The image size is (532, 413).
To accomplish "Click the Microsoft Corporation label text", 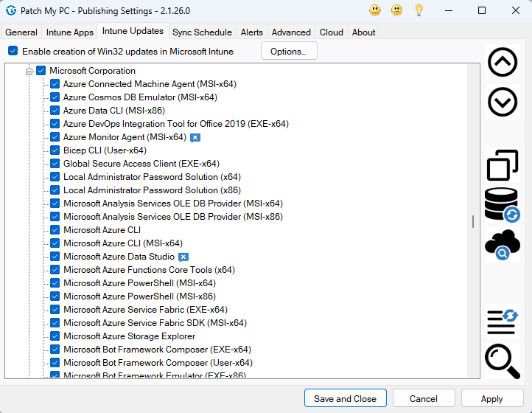I will [x=92, y=71].
